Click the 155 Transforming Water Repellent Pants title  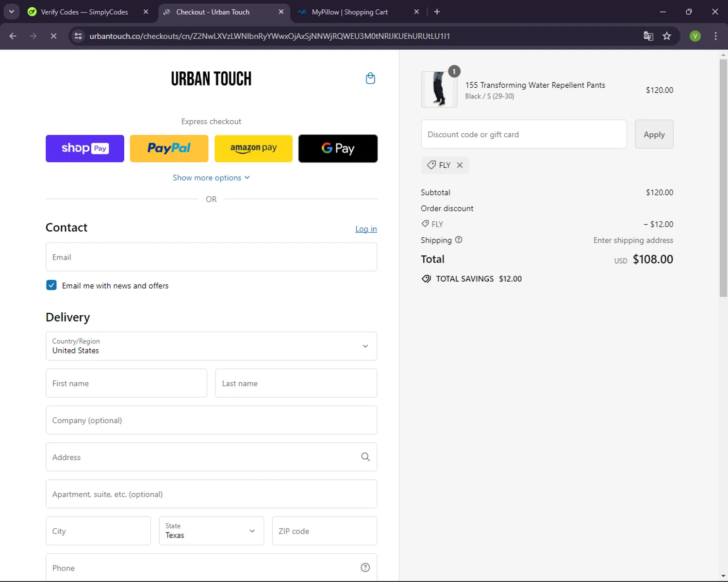click(x=535, y=85)
